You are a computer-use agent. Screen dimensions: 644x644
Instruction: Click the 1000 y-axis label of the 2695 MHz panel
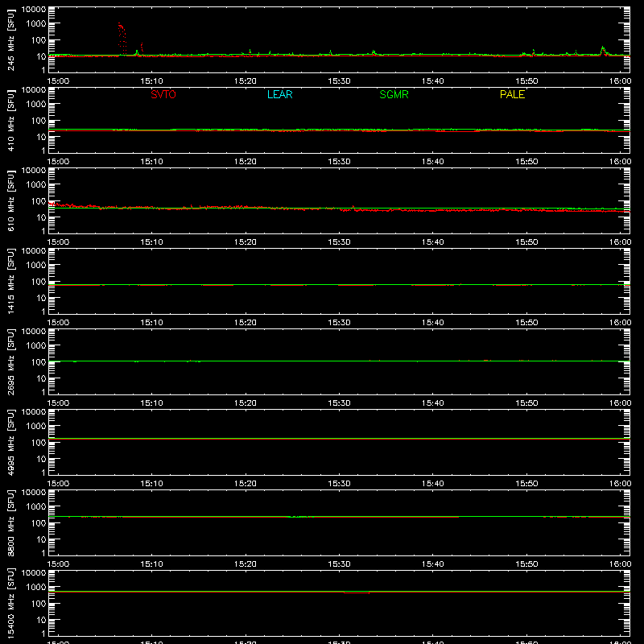pyautogui.click(x=36, y=346)
